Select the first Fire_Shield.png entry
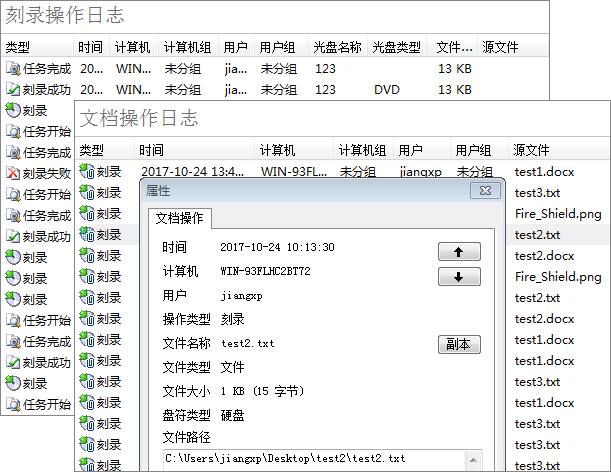Screen dimensions: 611x472 [558, 214]
